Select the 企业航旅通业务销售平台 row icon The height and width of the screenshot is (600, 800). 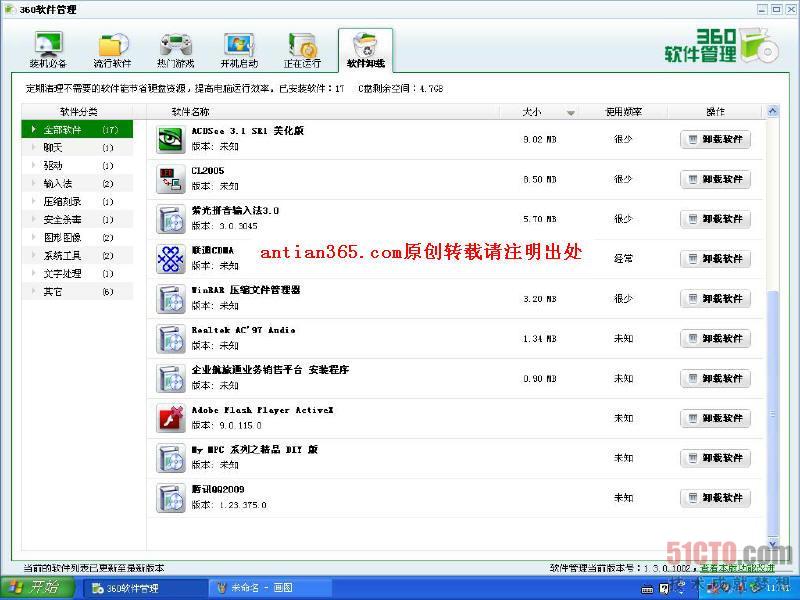point(171,379)
